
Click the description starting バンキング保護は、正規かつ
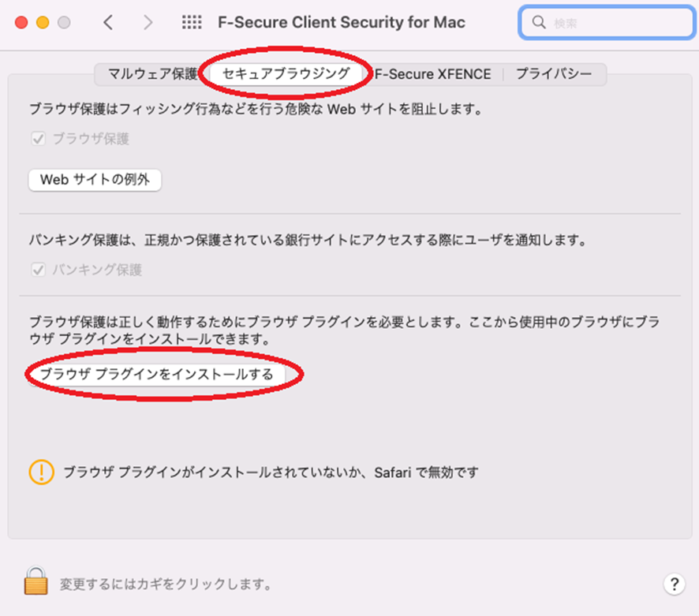coord(308,240)
